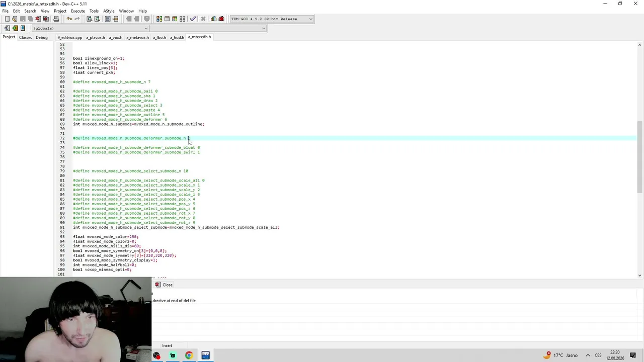Open the weather widget showing 17°C Jasno
The width and height of the screenshot is (644, 362).
click(560, 355)
